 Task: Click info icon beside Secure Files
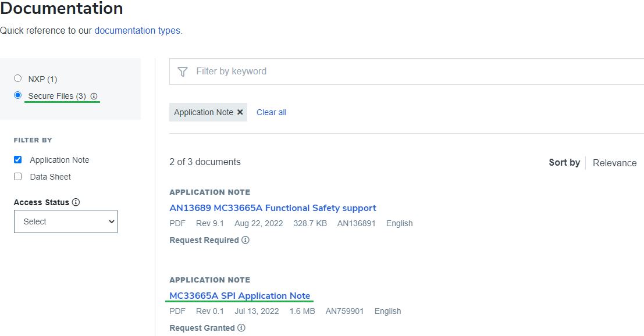[94, 96]
